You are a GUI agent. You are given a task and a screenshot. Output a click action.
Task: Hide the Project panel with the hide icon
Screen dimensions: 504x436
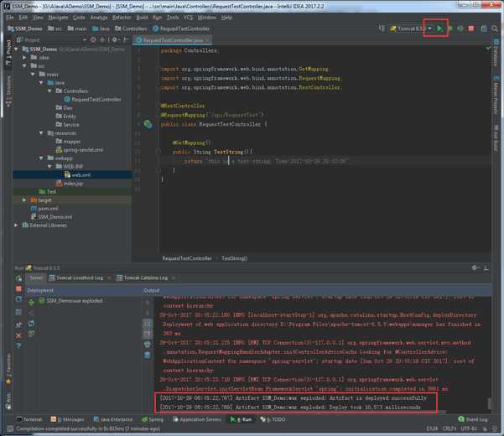(126, 40)
